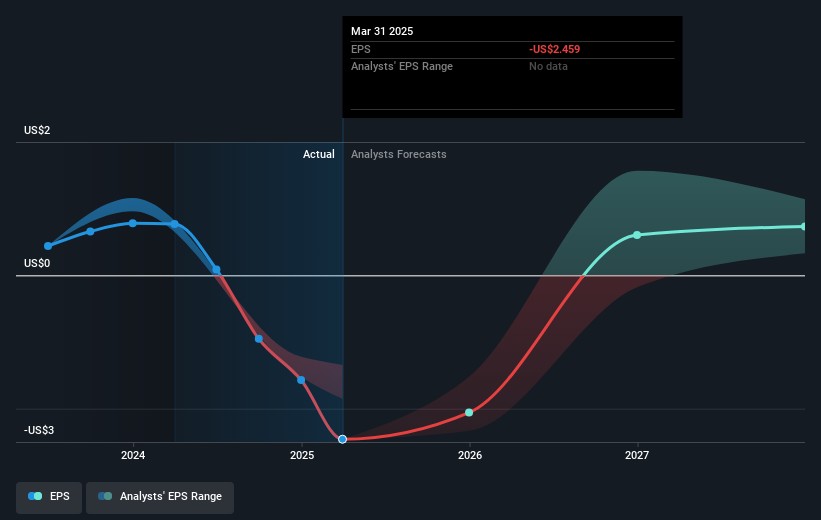Select the first EPS data point on chart
821x520 pixels.
click(x=48, y=245)
